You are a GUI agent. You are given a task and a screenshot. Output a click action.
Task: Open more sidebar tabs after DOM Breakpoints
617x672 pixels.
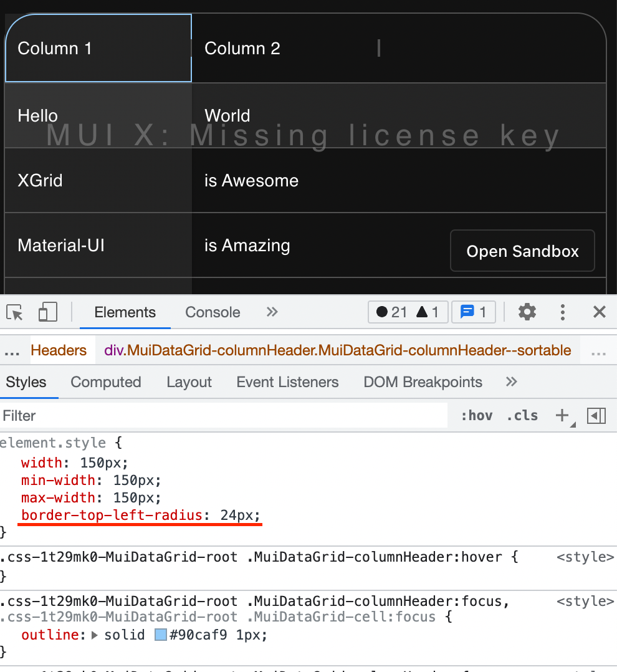[511, 382]
